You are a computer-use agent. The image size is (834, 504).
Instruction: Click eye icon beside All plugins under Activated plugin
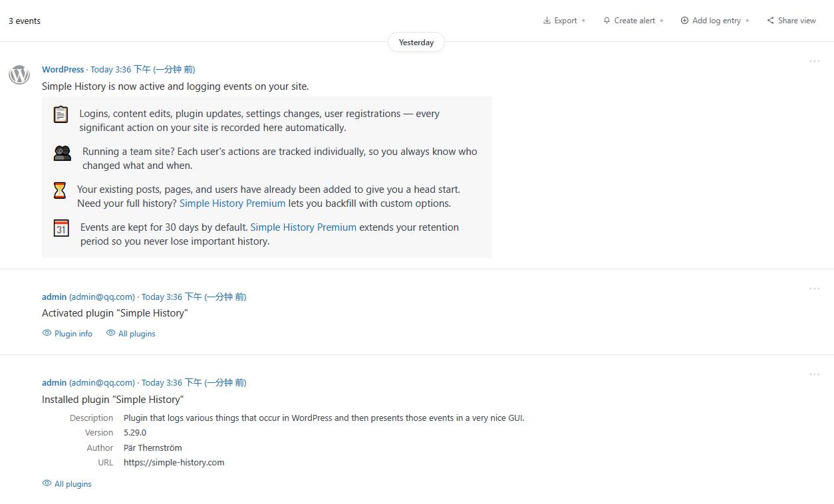click(x=110, y=333)
